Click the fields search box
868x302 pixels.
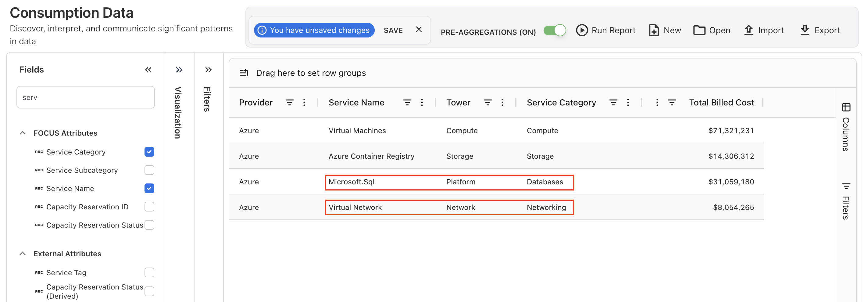(86, 97)
